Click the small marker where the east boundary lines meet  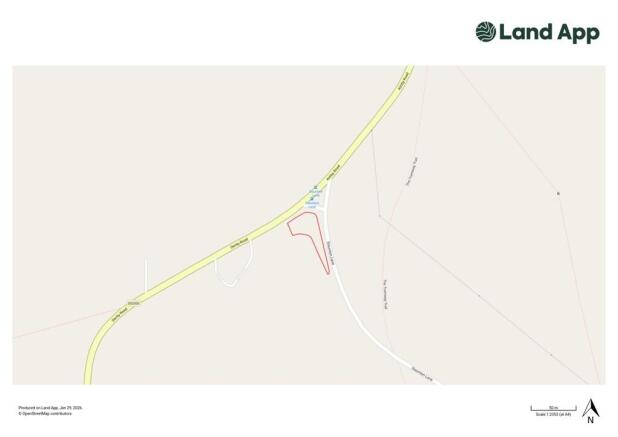558,193
